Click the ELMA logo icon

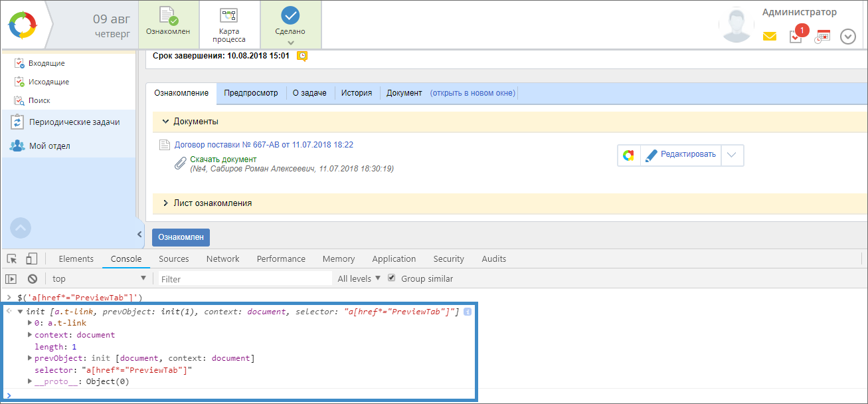(x=25, y=25)
